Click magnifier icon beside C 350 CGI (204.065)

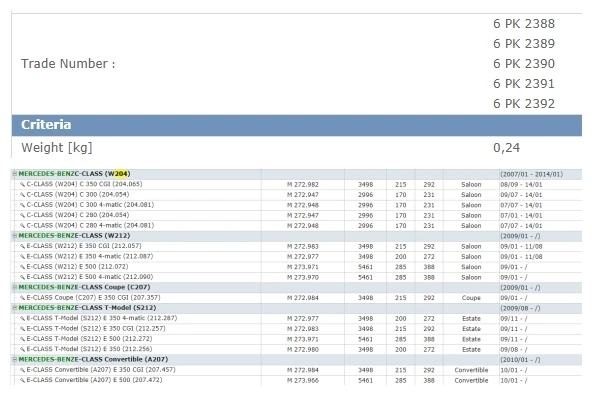pyautogui.click(x=22, y=184)
